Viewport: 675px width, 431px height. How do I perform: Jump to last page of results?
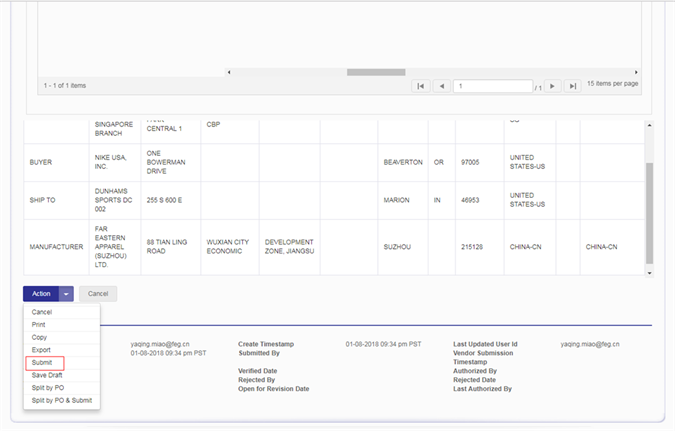point(572,87)
